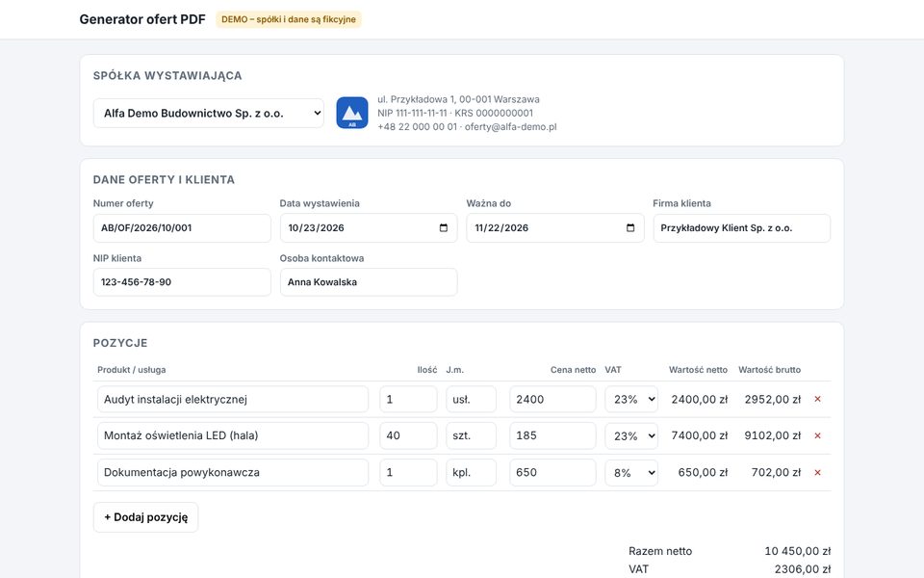The image size is (924, 578).
Task: Edit product name Montaż oświetlenia LED (hala)
Action: point(233,435)
